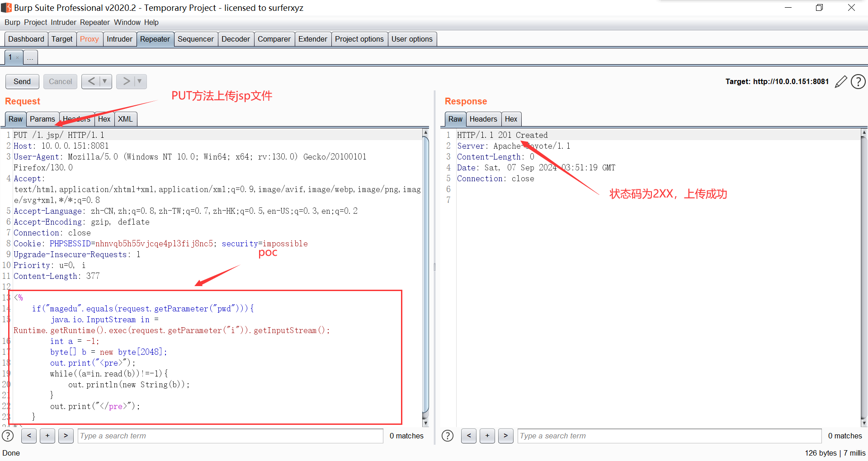Click the 'Connection: close' line in Response
This screenshot has width=868, height=461.
tap(495, 179)
